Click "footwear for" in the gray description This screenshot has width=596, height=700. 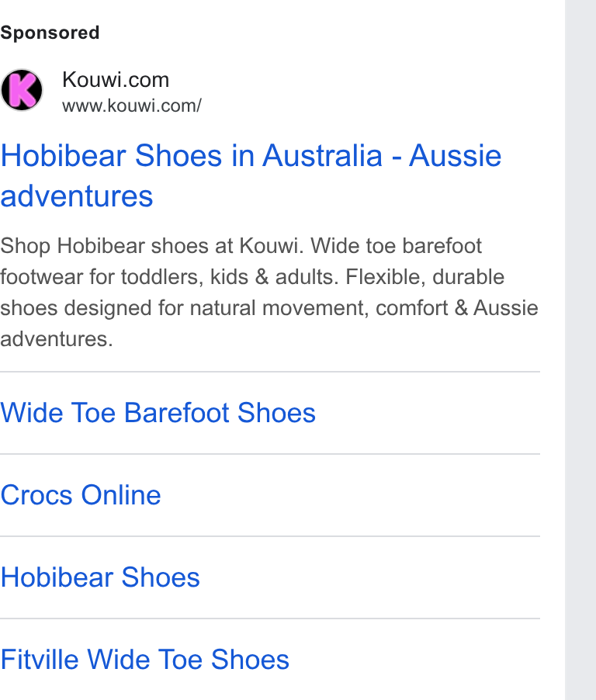(x=57, y=277)
